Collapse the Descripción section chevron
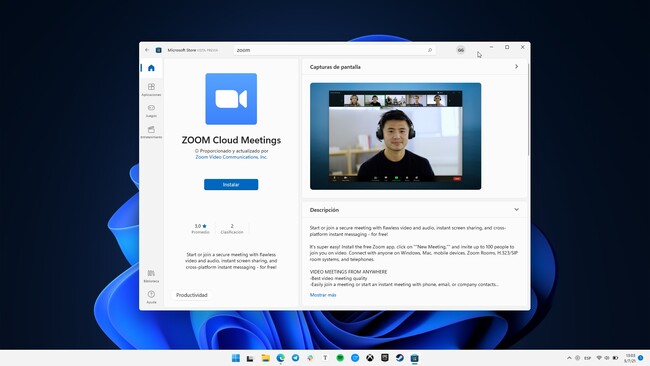 (x=516, y=209)
